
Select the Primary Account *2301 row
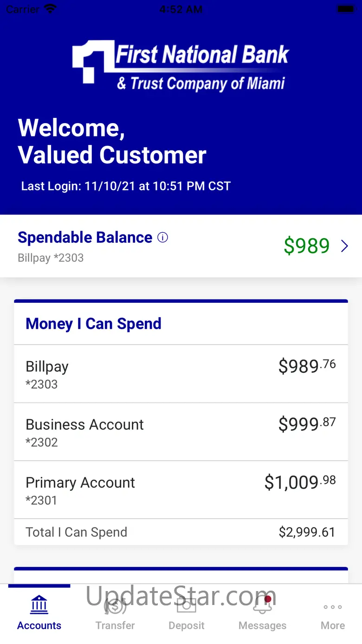click(181, 490)
